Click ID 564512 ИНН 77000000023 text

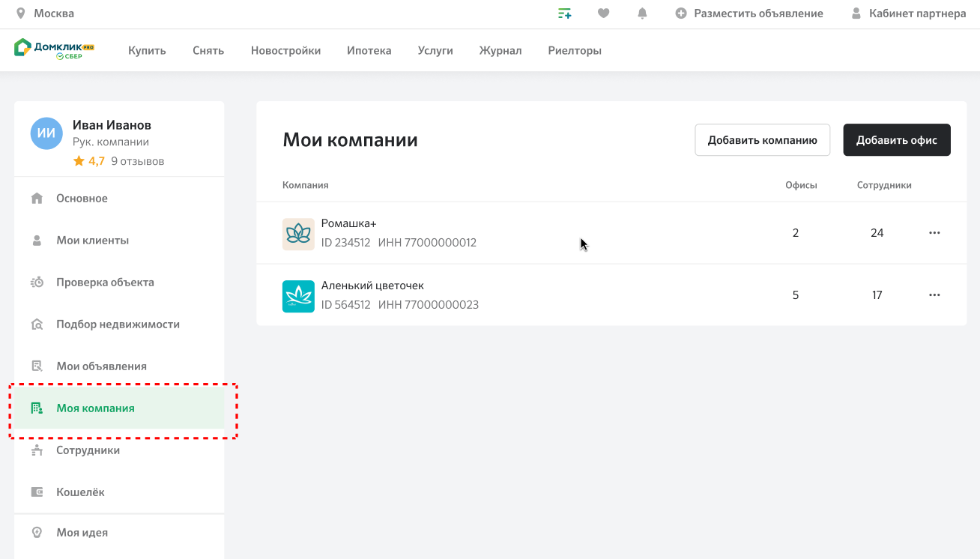(x=400, y=305)
